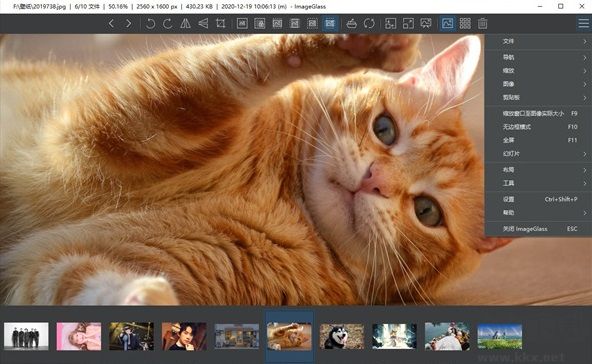
Task: Open the pink-background girl thumbnail
Action: pyautogui.click(x=79, y=336)
